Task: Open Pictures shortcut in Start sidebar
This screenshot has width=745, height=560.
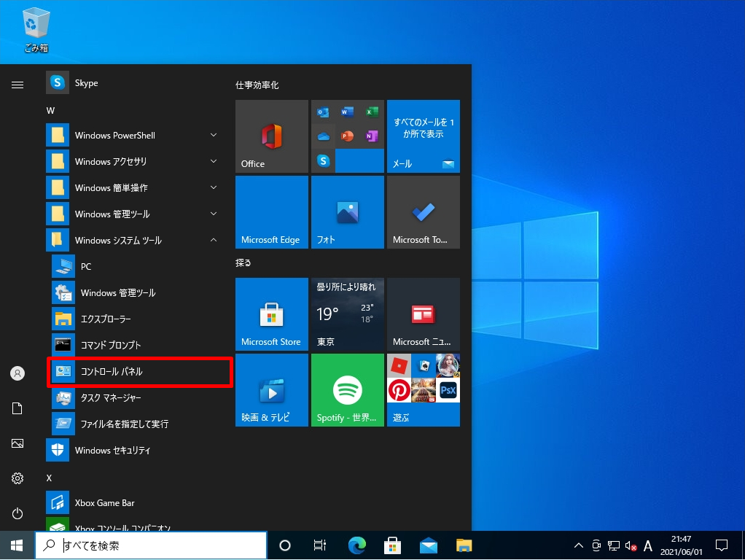Action: pos(17,443)
